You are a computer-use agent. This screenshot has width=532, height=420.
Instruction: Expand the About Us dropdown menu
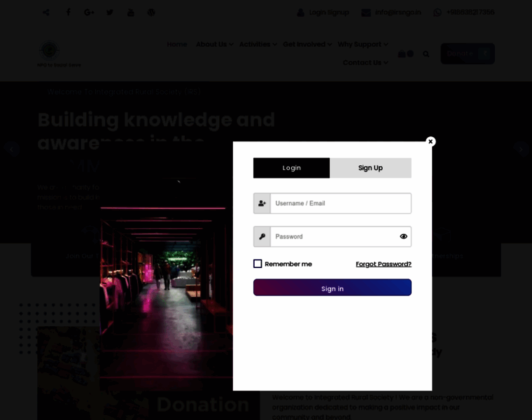pyautogui.click(x=214, y=44)
